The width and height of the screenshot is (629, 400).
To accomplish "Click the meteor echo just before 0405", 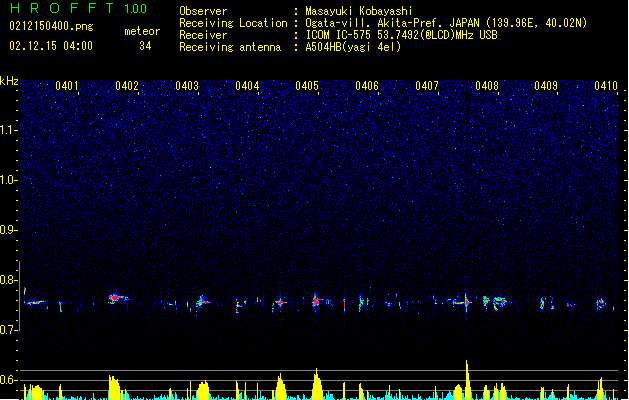I will pyautogui.click(x=317, y=301).
